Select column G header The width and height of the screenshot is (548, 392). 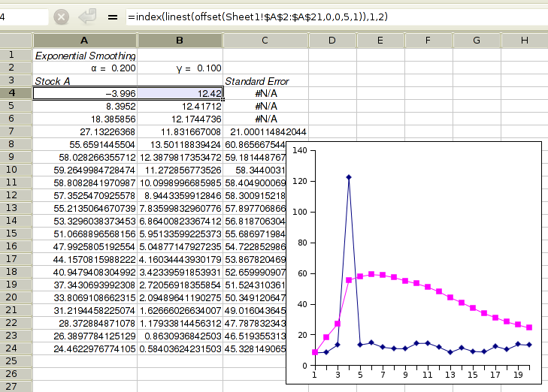pyautogui.click(x=477, y=41)
